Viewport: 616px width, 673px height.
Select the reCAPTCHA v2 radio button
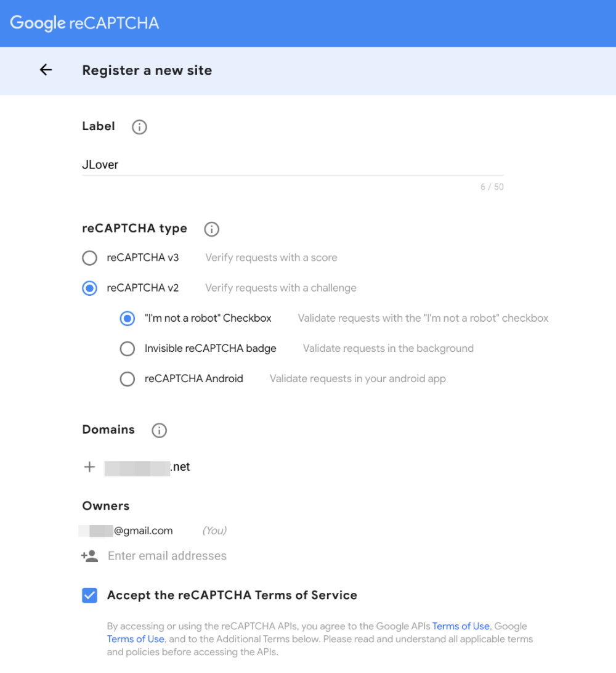[90, 288]
